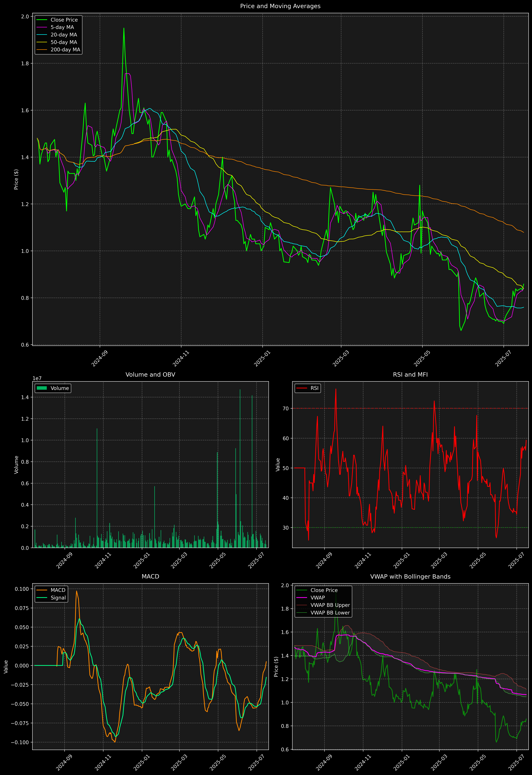Click the 'Price ($)' y-axis label of top chart

coord(16,179)
